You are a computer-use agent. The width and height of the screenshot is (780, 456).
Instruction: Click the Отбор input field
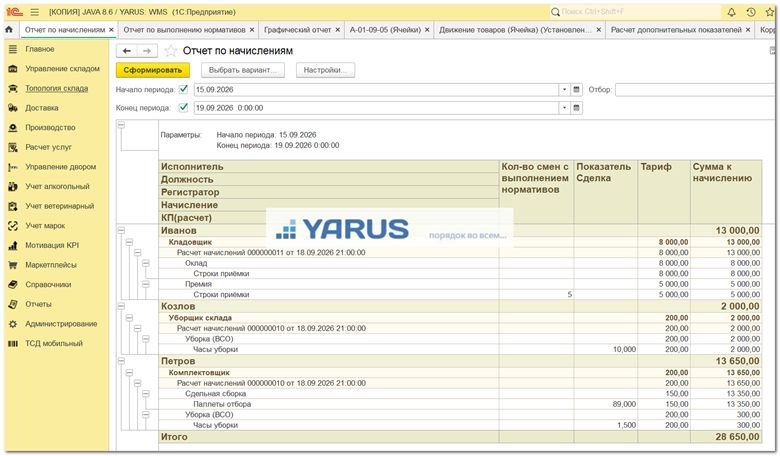[696, 90]
